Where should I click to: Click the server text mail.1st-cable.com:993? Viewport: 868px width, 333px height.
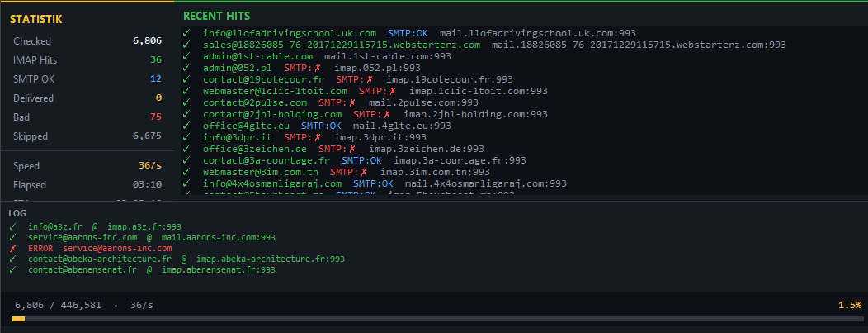click(388, 56)
